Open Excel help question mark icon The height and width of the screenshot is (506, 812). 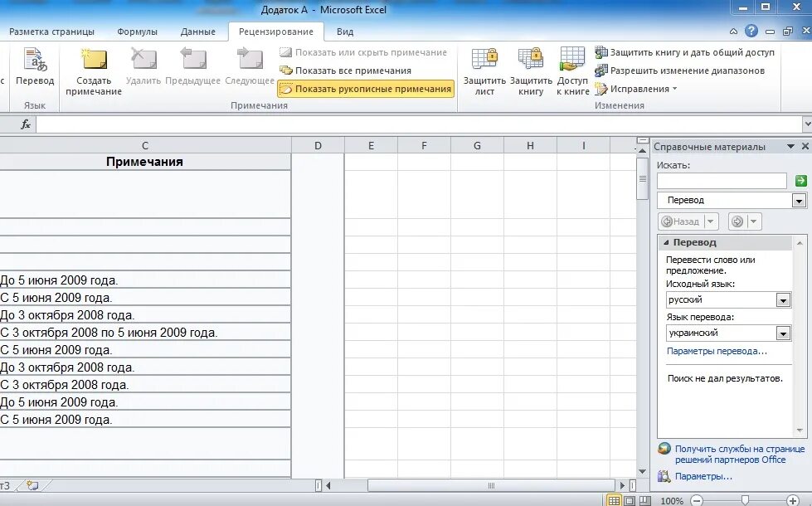751,31
